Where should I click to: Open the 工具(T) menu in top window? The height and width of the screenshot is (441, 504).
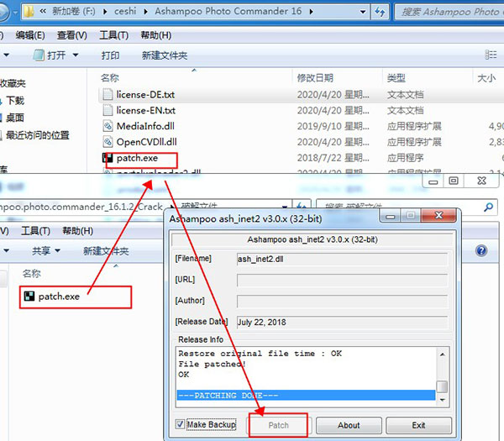point(113,35)
